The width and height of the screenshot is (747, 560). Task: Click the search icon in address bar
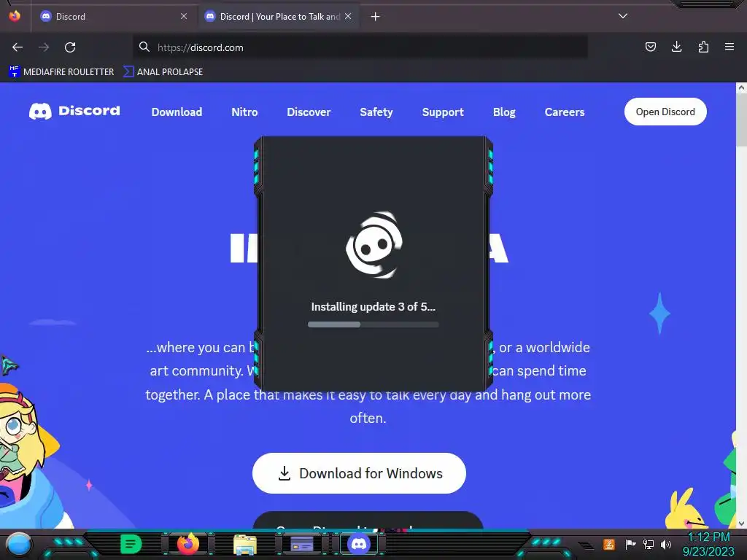144,47
